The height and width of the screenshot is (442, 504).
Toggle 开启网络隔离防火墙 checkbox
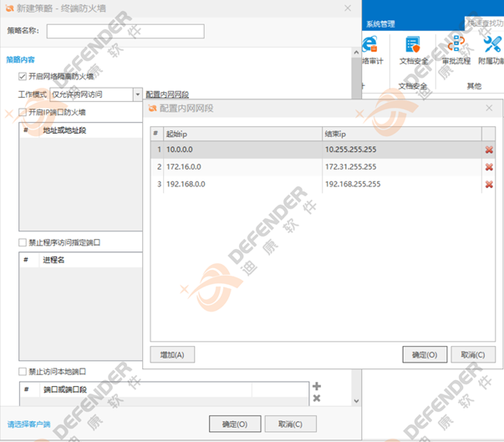23,76
